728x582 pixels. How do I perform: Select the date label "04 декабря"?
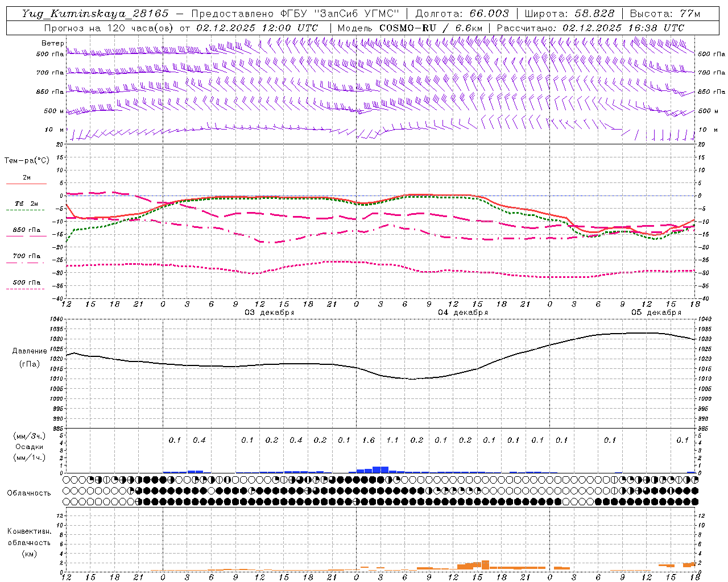click(x=463, y=313)
